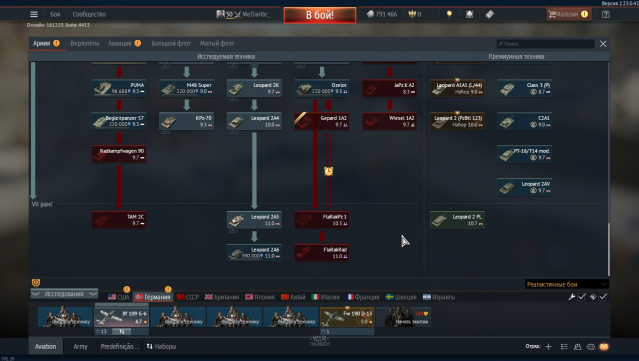Toggle the auto-repair wrench checkbox
The height and width of the screenshot is (361, 639).
coord(582,297)
